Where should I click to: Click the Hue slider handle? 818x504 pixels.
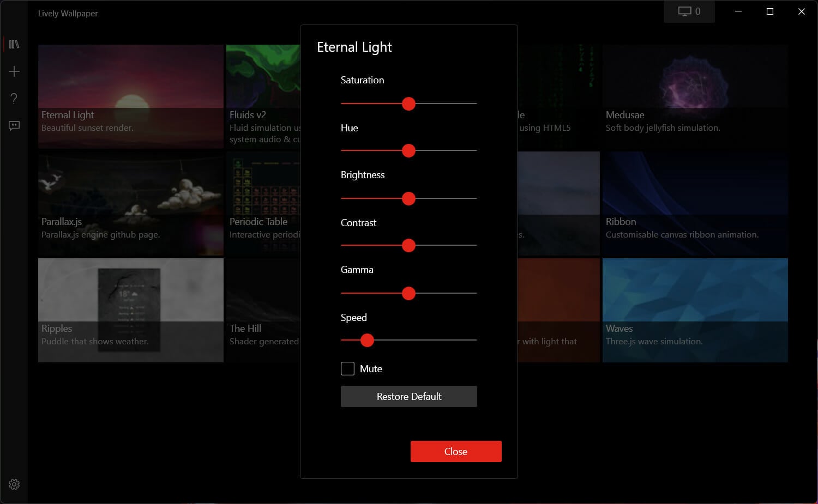tap(408, 151)
